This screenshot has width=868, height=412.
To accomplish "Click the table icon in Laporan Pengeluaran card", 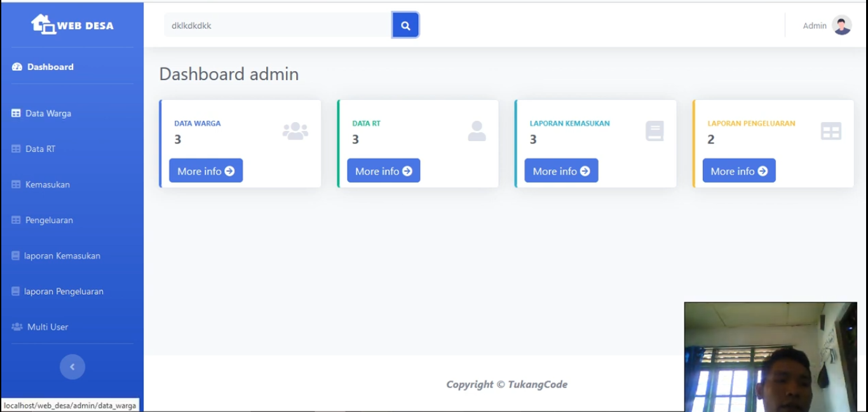I will tap(831, 131).
